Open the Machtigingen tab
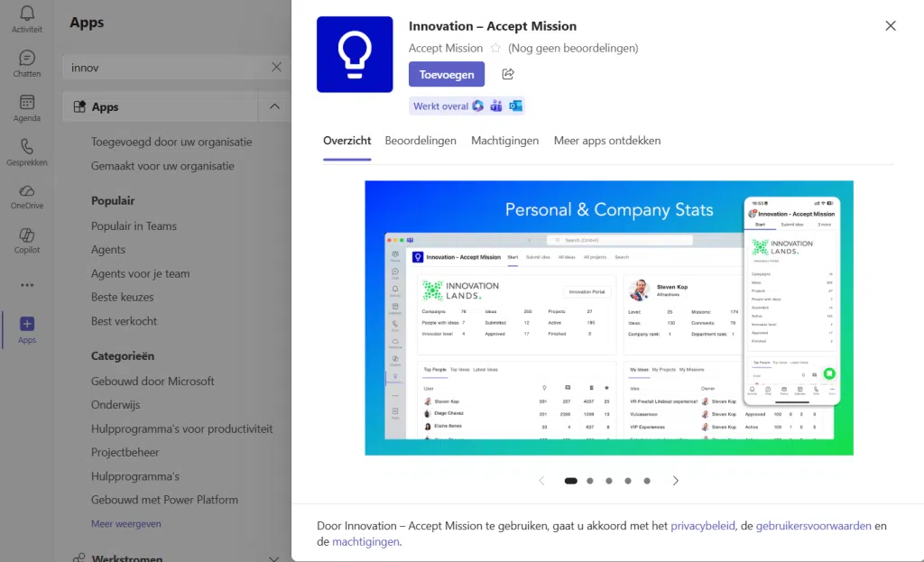Image resolution: width=924 pixels, height=562 pixels. [x=504, y=140]
